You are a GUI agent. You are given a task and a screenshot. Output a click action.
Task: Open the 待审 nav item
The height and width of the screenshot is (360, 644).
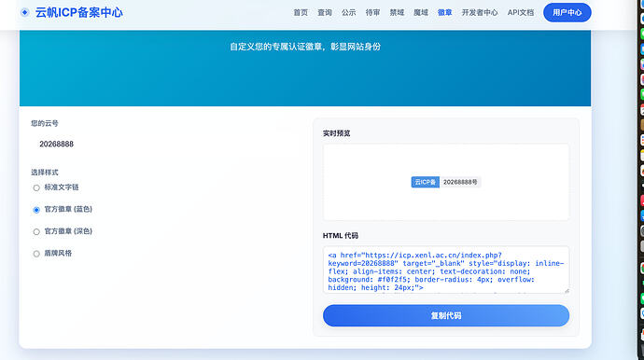tap(372, 13)
